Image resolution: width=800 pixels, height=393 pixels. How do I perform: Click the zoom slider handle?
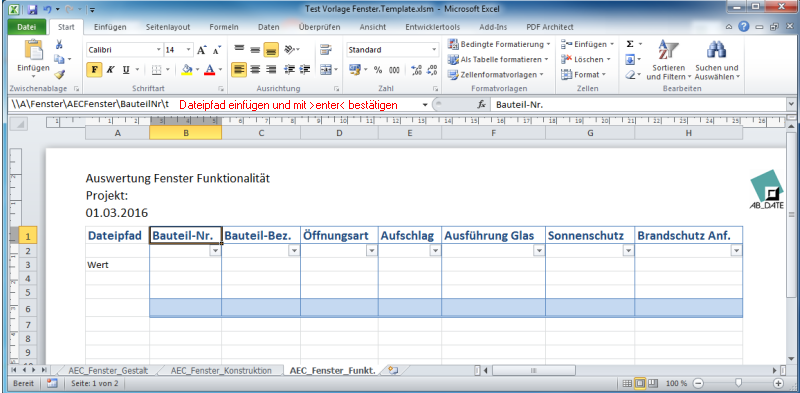pos(738,383)
